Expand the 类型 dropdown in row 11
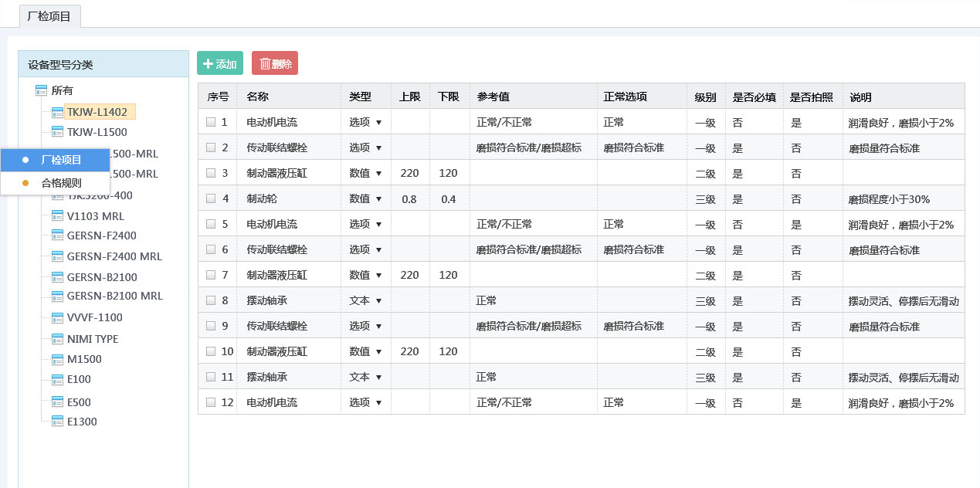 (366, 377)
